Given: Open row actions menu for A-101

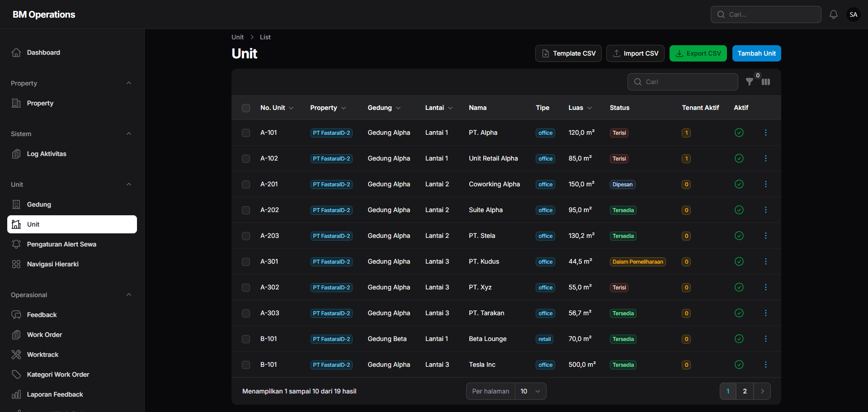Looking at the screenshot, I should pos(765,133).
